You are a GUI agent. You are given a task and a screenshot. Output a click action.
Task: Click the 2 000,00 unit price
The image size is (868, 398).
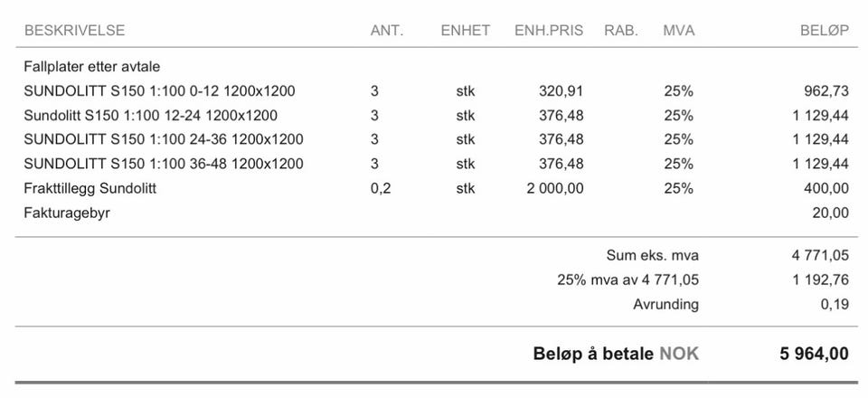pyautogui.click(x=554, y=188)
